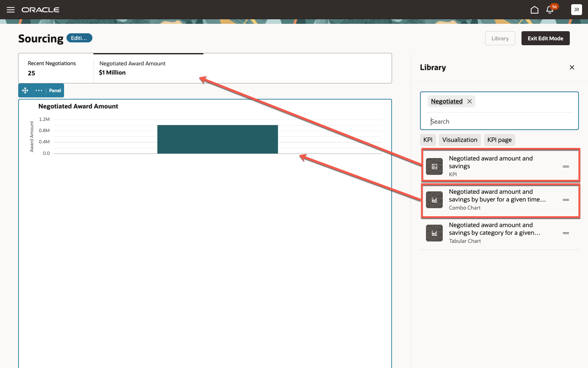Click the Tabular Chart thumbnail icon
Viewport: 588px width, 368px height.
(x=434, y=233)
